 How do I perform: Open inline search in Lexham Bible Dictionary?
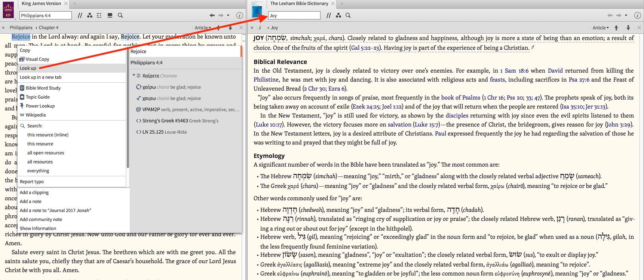pyautogui.click(x=348, y=15)
